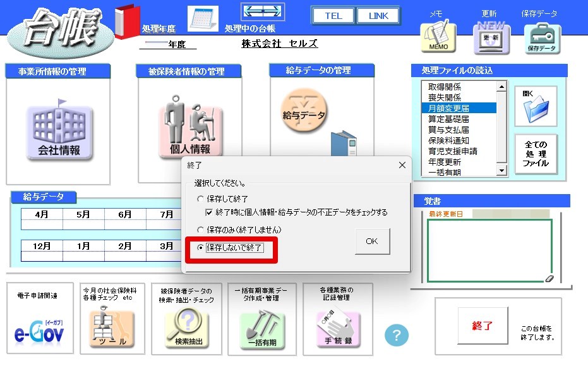Click the TEL button
Screen dimensions: 588x373
pos(333,16)
